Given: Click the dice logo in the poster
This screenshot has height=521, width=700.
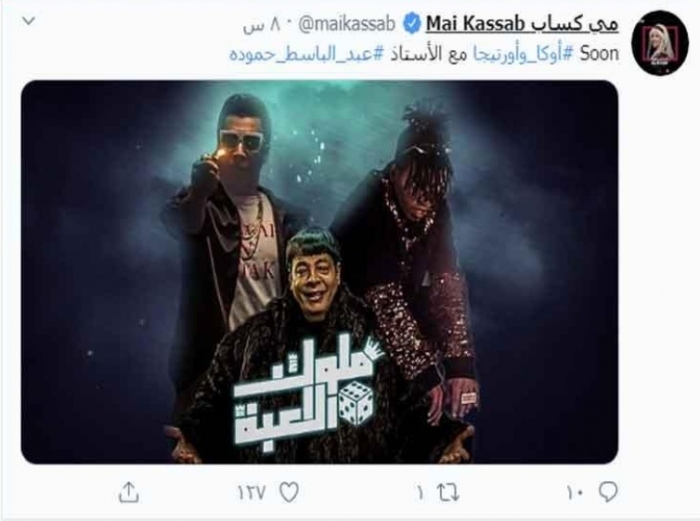Looking at the screenshot, I should tap(355, 404).
